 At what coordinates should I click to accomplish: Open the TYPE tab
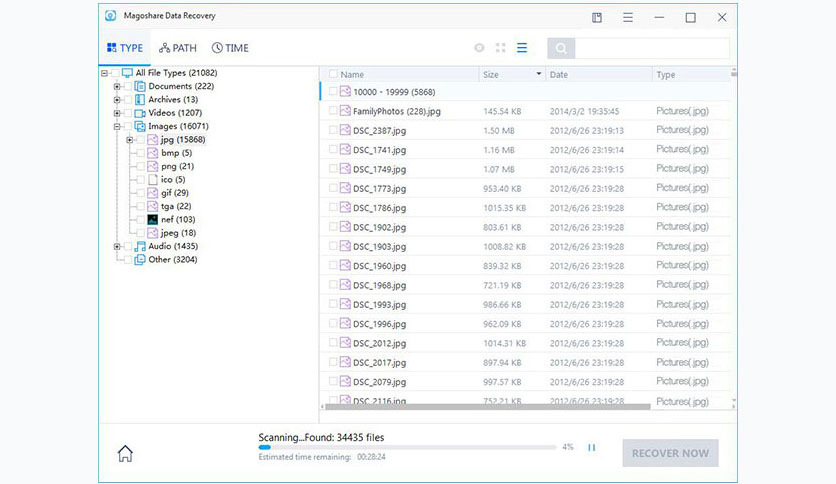pyautogui.click(x=125, y=48)
